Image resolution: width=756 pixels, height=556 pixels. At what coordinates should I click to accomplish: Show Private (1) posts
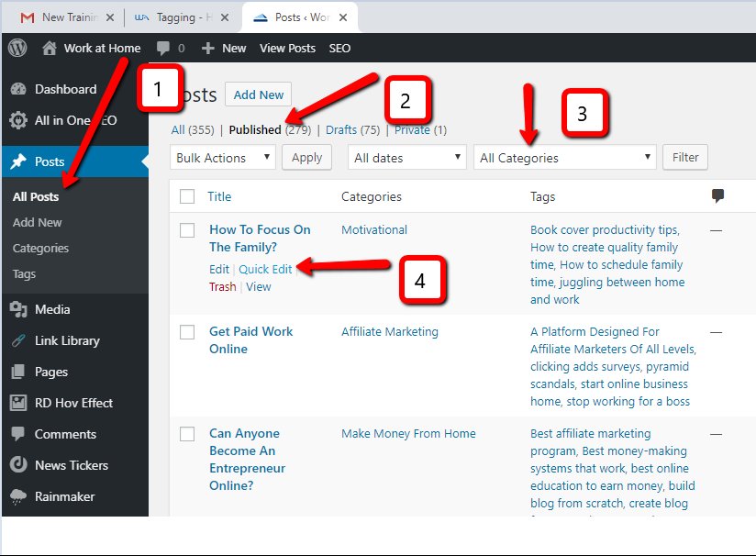tap(420, 129)
